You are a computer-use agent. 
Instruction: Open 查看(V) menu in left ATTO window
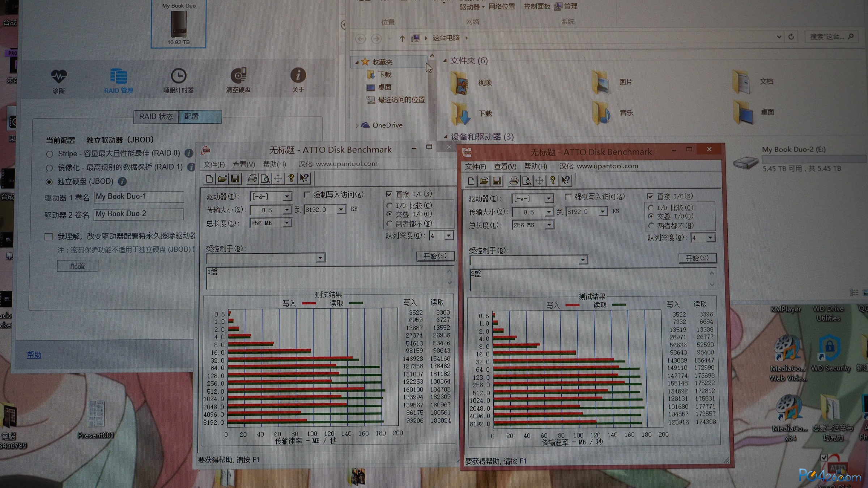point(244,164)
